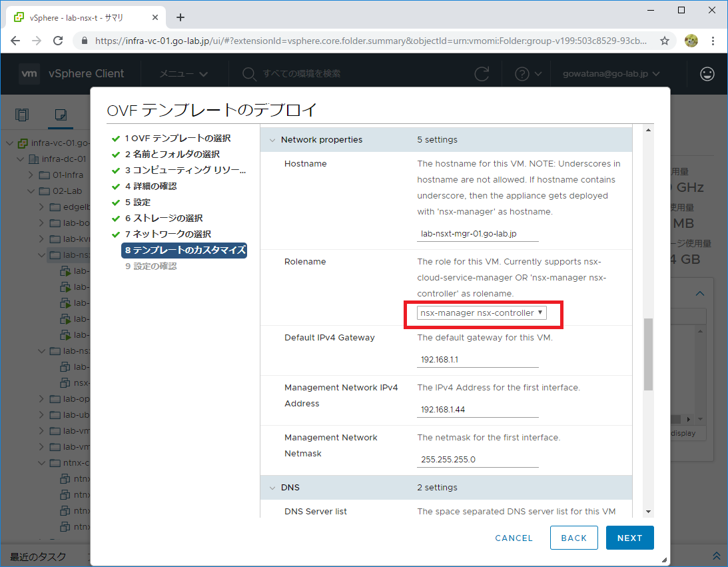Collapse the background panel chevron
728x567 pixels.
point(699,293)
